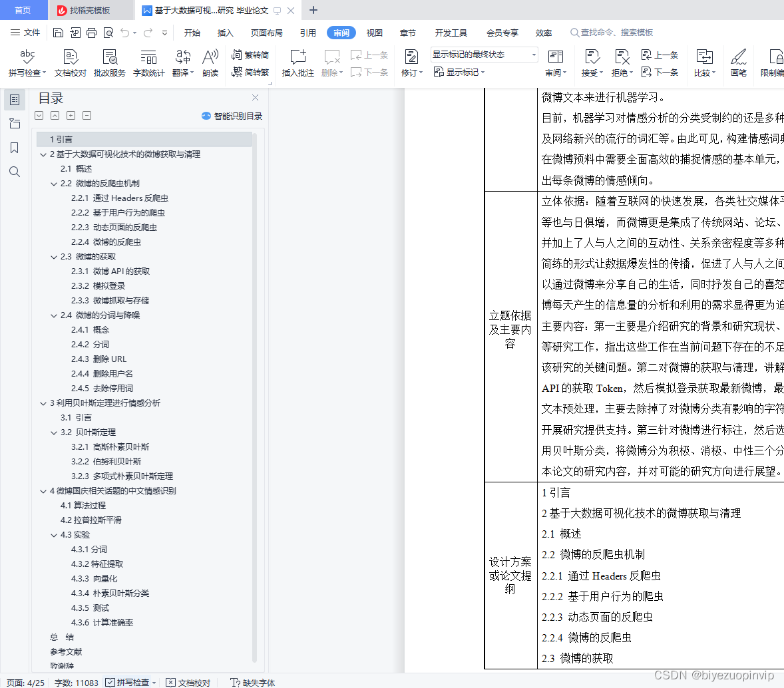
Task: Collapse all outline levels with minus button
Action: (x=87, y=115)
